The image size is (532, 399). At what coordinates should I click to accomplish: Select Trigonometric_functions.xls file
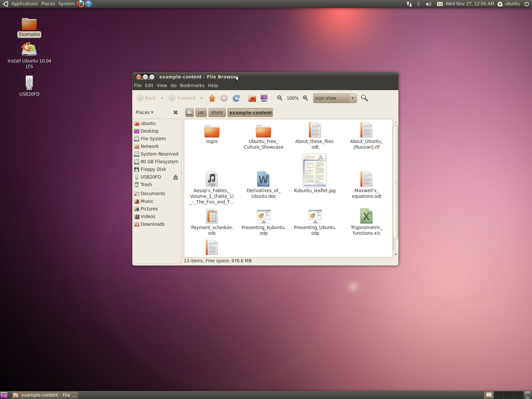(366, 216)
